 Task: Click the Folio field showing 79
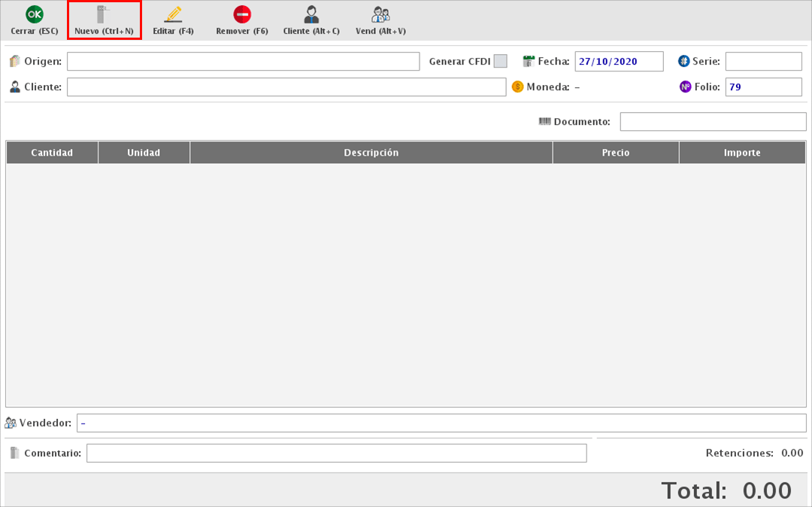coord(763,87)
